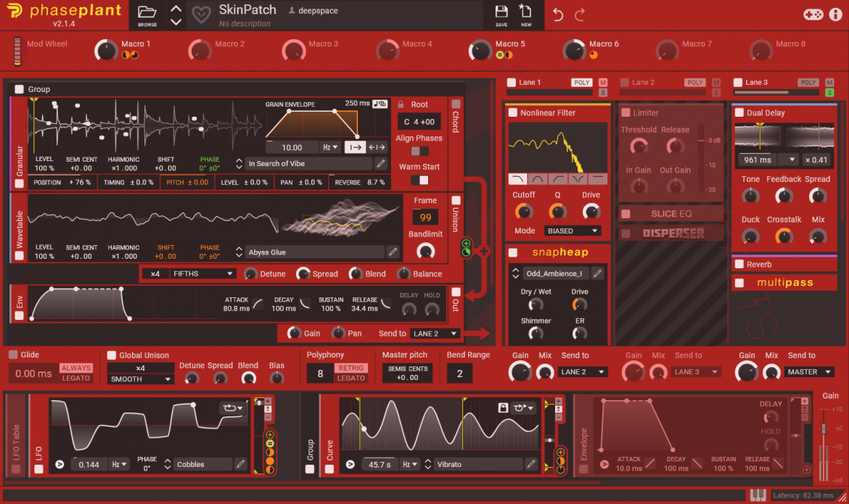
Task: Click the gamepad MIDI controller icon top right
Action: [x=813, y=13]
